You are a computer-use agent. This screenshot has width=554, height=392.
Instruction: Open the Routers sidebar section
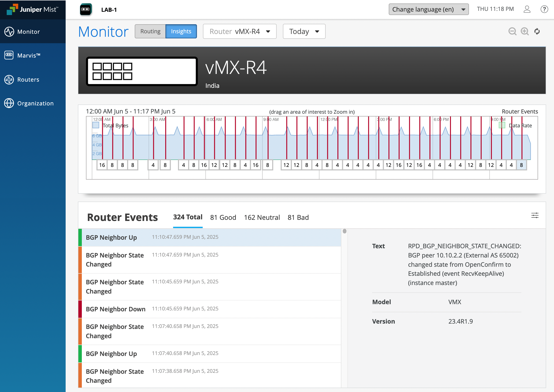click(x=28, y=80)
